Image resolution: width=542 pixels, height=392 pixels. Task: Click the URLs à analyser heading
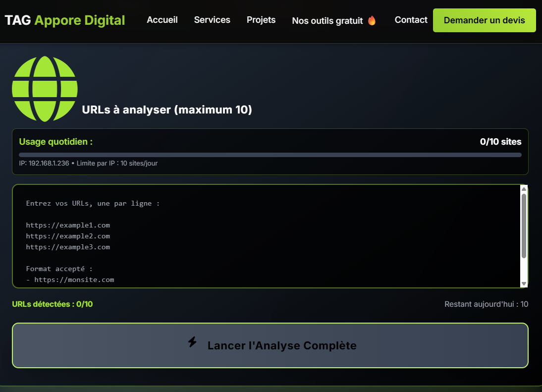(x=167, y=110)
